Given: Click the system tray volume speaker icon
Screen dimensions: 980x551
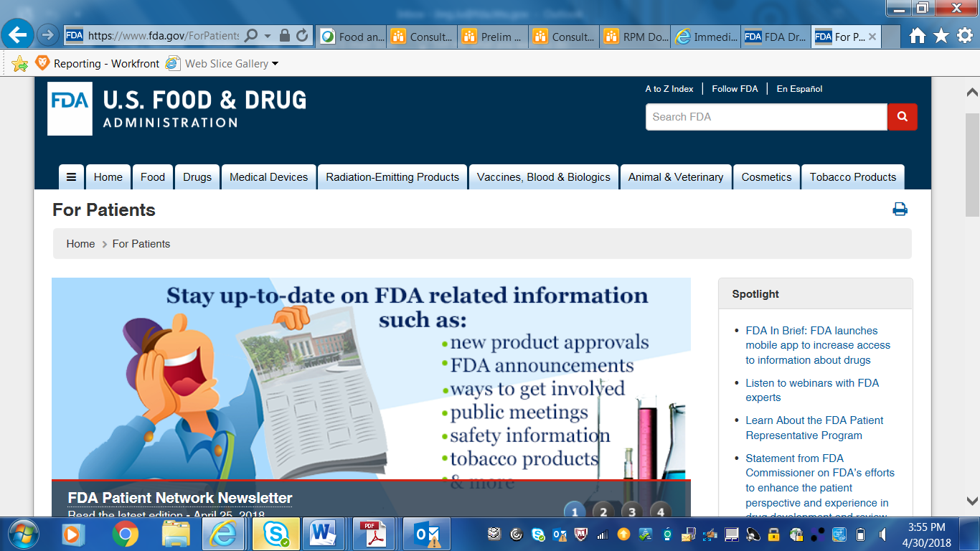Looking at the screenshot, I should coord(882,534).
